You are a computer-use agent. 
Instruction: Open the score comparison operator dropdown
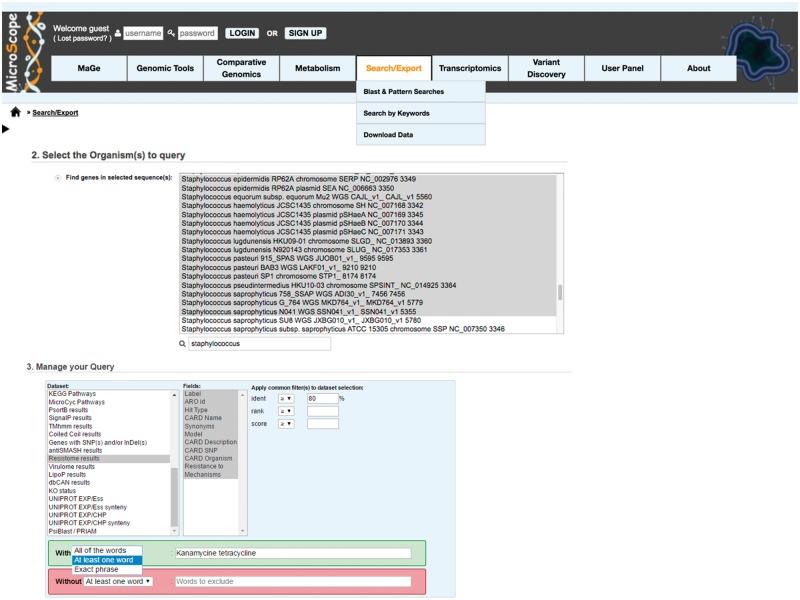[x=285, y=424]
